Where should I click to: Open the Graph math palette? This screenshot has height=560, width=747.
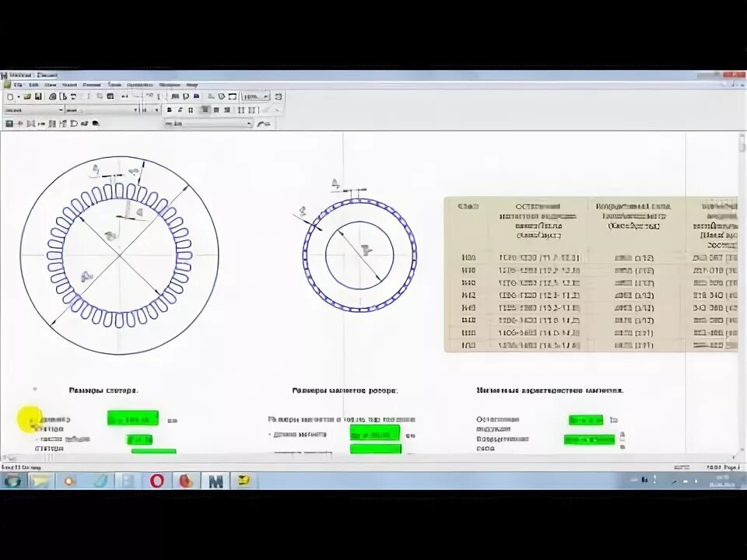19,124
